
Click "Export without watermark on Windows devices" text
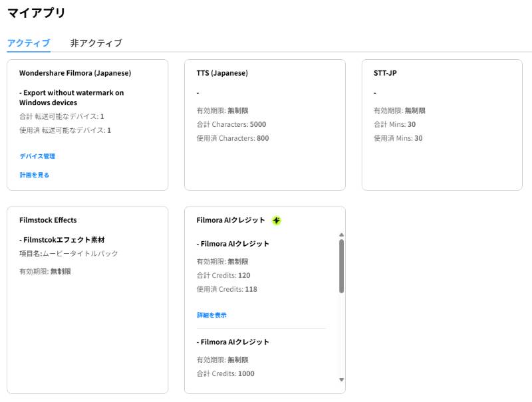pos(72,98)
